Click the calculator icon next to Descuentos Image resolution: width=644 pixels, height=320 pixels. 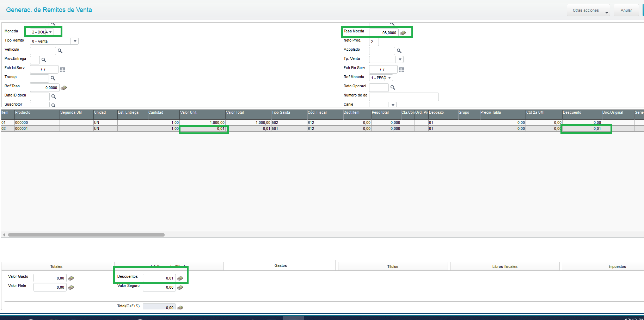180,278
